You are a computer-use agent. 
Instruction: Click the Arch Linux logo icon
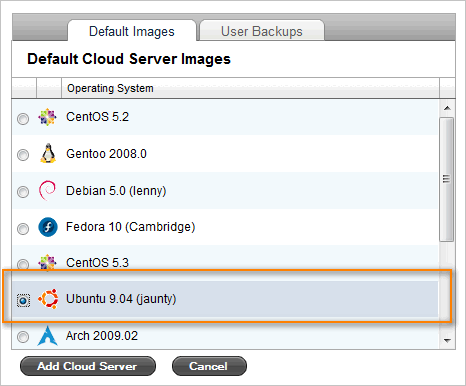pos(47,335)
